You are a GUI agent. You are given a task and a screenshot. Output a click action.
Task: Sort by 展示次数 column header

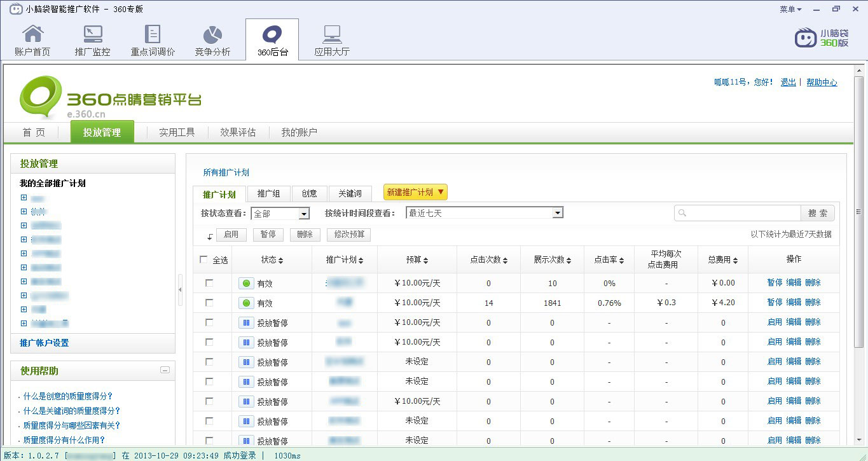point(552,260)
